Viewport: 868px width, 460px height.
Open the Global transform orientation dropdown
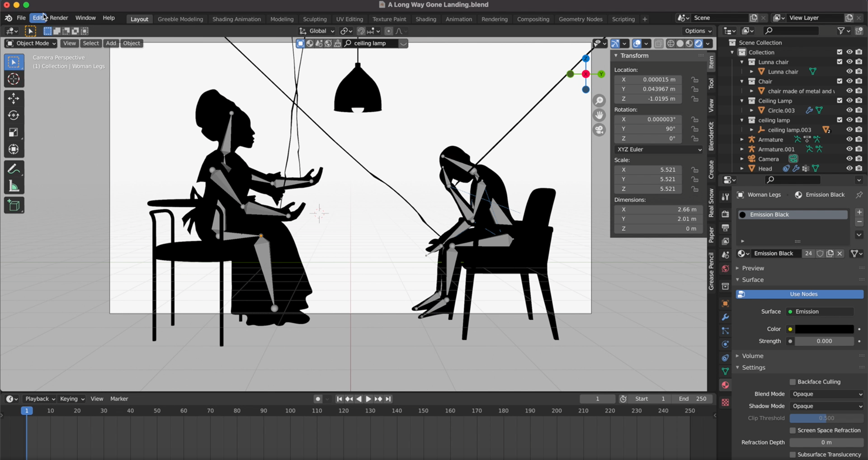coord(317,31)
